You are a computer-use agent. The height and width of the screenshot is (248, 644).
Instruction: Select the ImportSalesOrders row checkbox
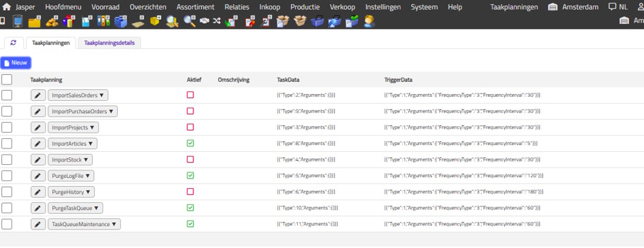[7, 95]
